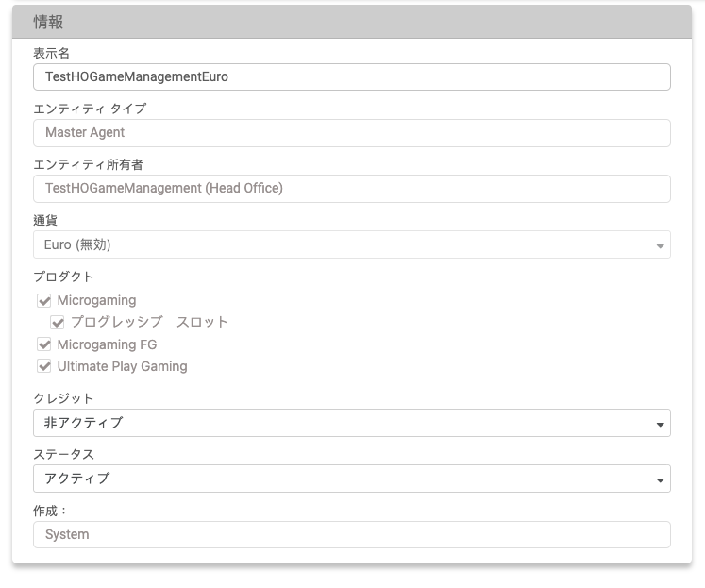Click the 通貨 label

point(45,220)
